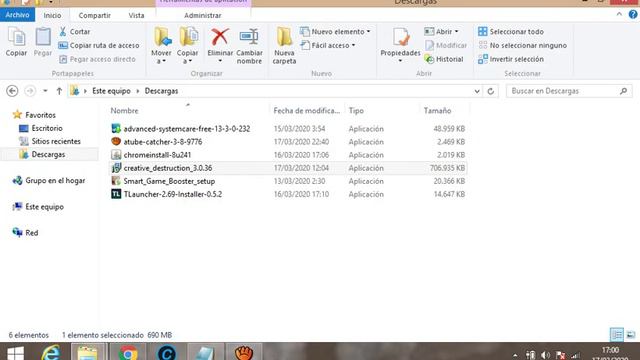
Task: Click No seleccionar ninguno
Action: click(522, 45)
